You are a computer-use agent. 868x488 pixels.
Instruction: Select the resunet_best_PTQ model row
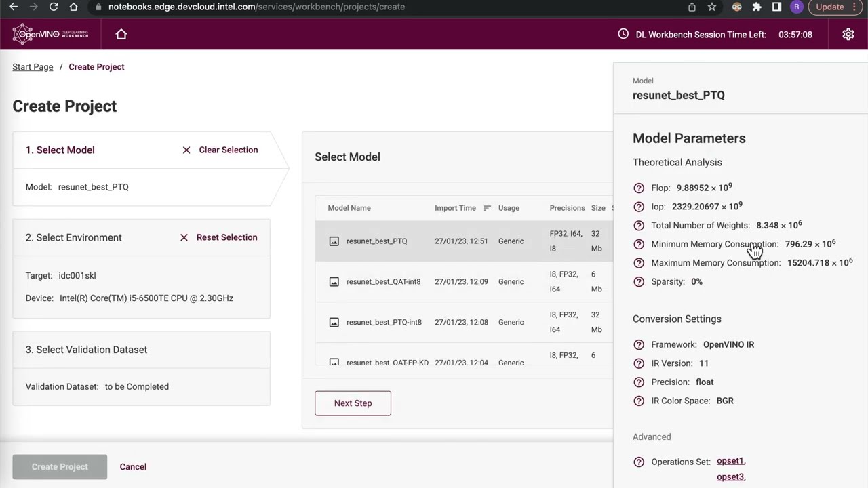click(465, 241)
